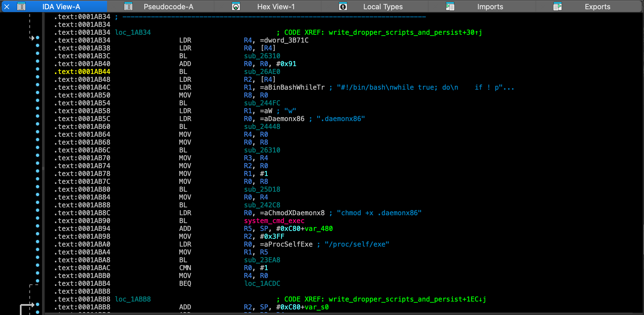The width and height of the screenshot is (644, 315).
Task: Click the IDA View-A tab icon
Action: (x=21, y=7)
